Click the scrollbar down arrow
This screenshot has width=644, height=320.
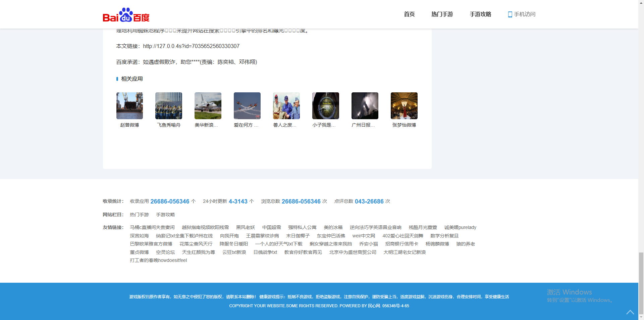[x=641, y=317]
